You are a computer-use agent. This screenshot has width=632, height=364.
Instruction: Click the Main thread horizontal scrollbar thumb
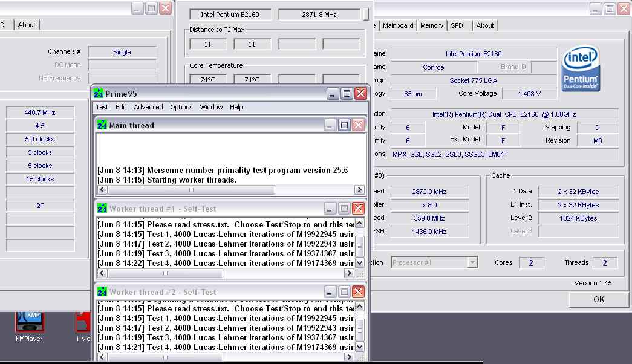pyautogui.click(x=191, y=190)
